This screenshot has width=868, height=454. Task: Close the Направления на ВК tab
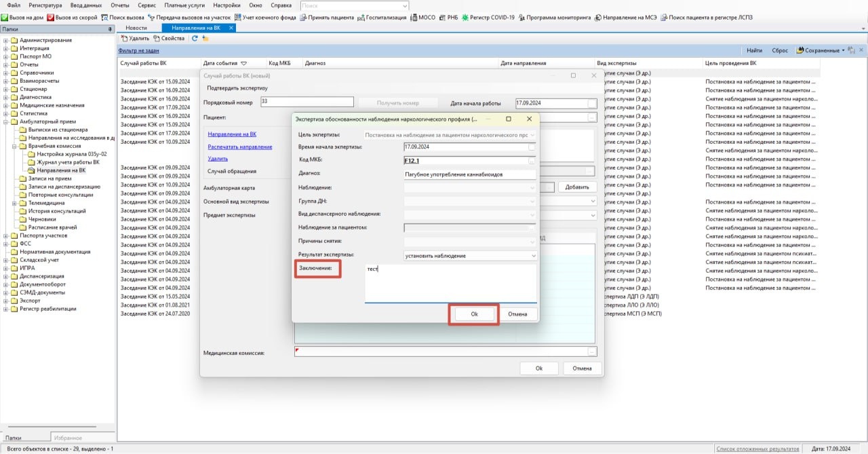coord(231,28)
